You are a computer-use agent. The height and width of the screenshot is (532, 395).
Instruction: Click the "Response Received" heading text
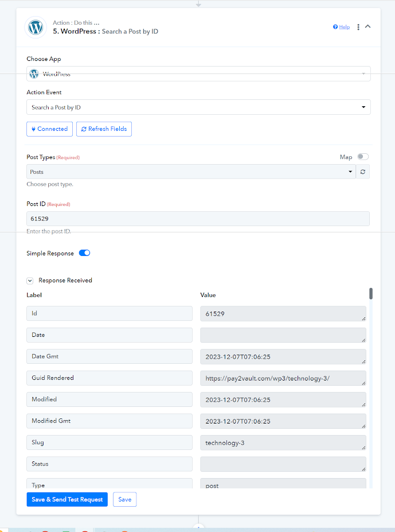pos(65,280)
